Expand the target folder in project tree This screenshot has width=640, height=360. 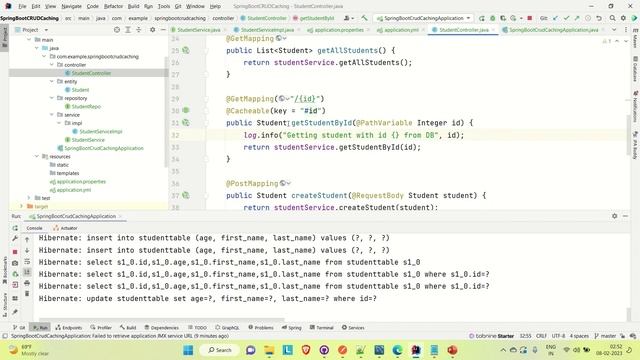point(21,206)
